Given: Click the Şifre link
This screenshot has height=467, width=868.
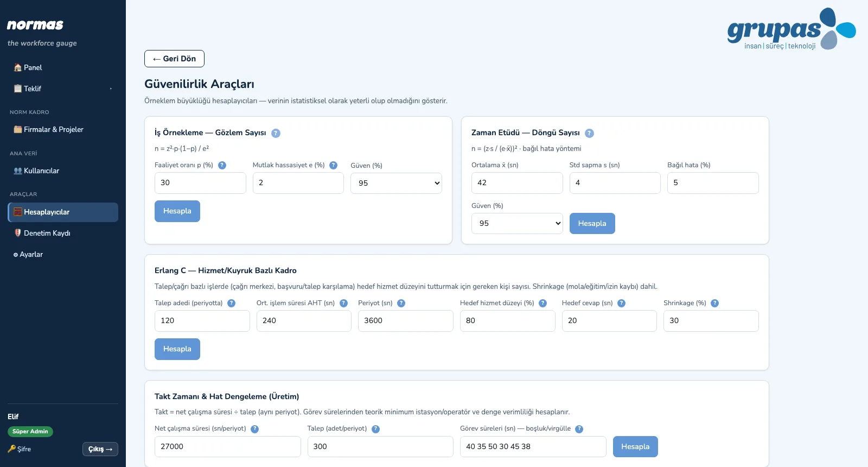Looking at the screenshot, I should [20, 449].
